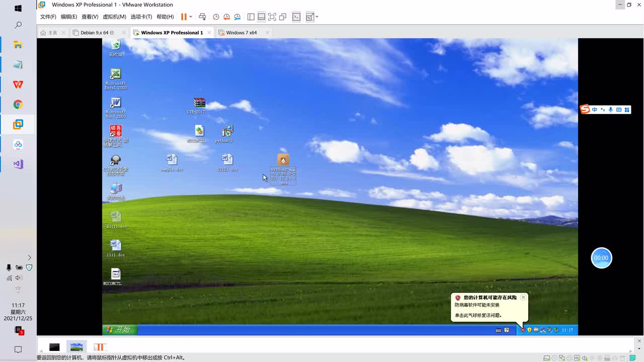This screenshot has height=362, width=644.
Task: Open the 虚拟机(M) menu
Action: coord(114,17)
